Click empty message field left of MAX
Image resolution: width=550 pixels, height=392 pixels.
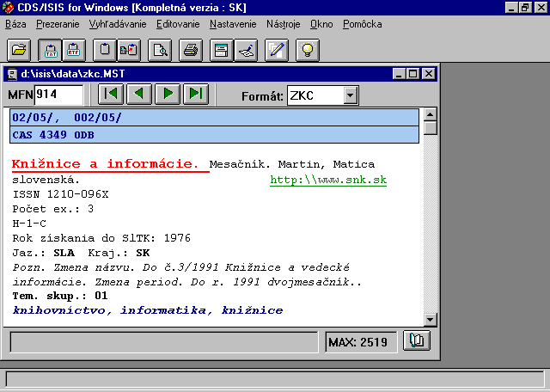click(164, 342)
